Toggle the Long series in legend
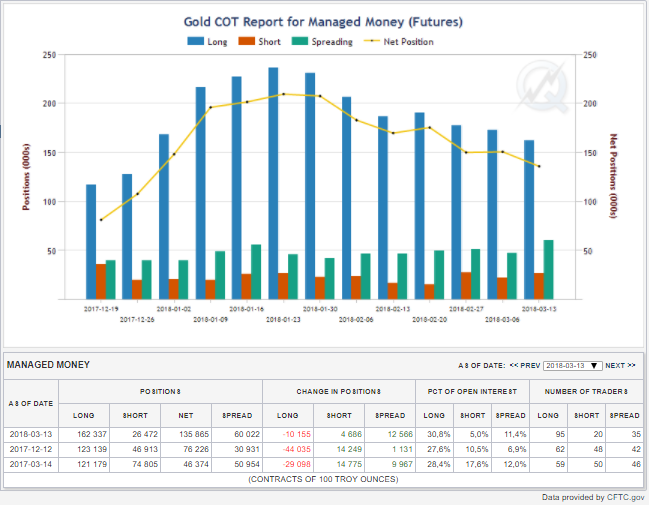 pos(207,42)
